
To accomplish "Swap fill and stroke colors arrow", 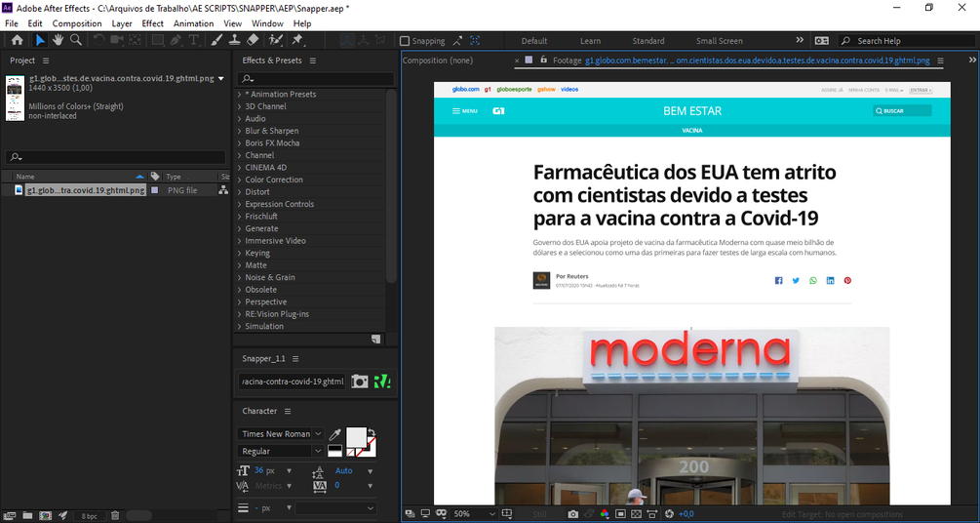I will [372, 431].
